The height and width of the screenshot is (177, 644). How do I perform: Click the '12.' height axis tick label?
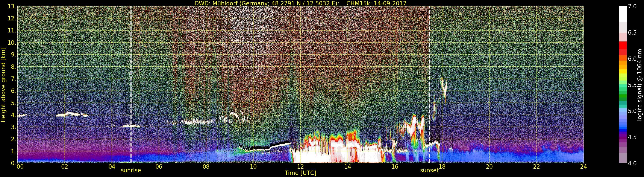coord(12,18)
